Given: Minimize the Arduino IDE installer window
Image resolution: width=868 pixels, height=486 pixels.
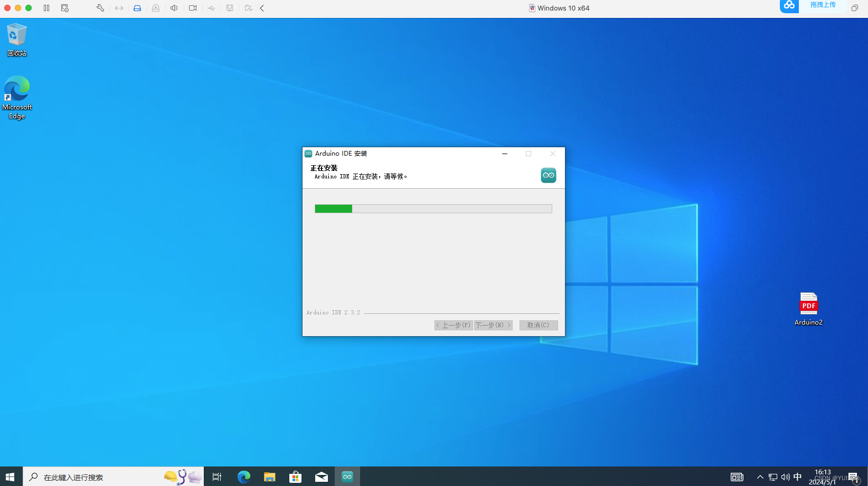Looking at the screenshot, I should (505, 154).
